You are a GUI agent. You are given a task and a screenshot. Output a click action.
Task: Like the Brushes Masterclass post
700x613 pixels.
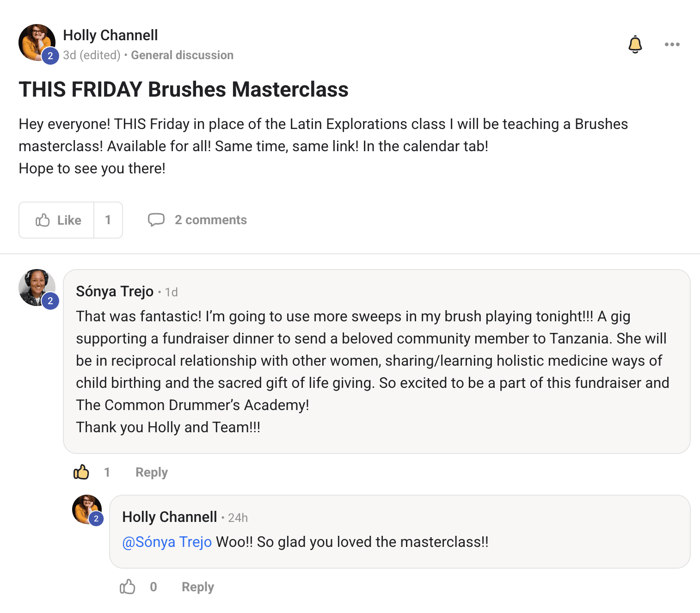[57, 220]
